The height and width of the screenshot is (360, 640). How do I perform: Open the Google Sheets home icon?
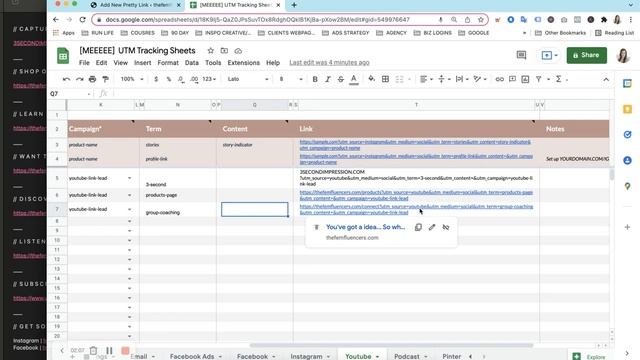[63, 56]
